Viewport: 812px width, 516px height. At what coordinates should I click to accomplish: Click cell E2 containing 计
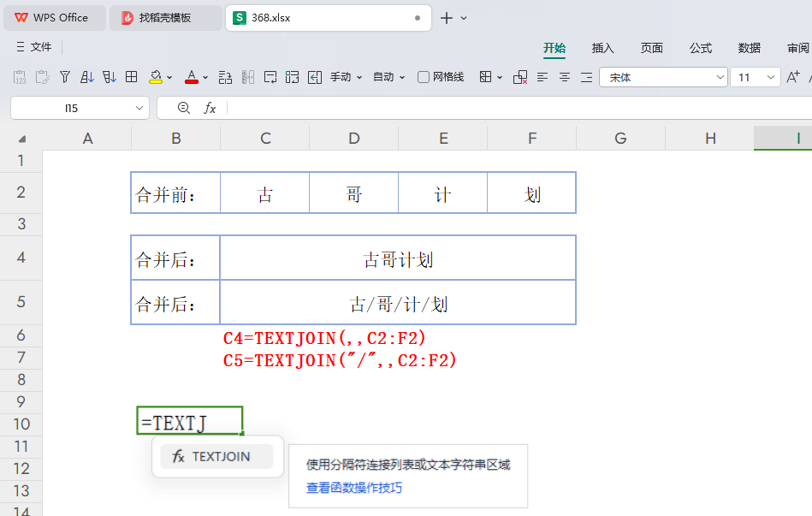(442, 193)
